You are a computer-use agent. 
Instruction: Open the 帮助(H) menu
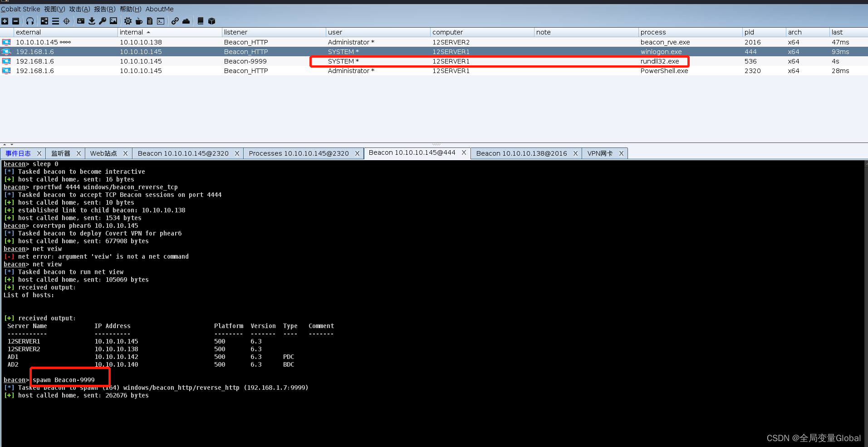131,9
